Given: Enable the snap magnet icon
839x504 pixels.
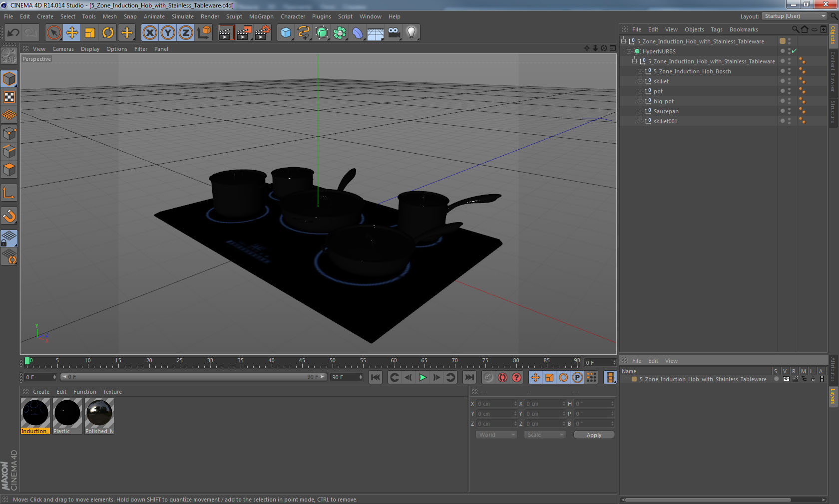Looking at the screenshot, I should click(9, 216).
